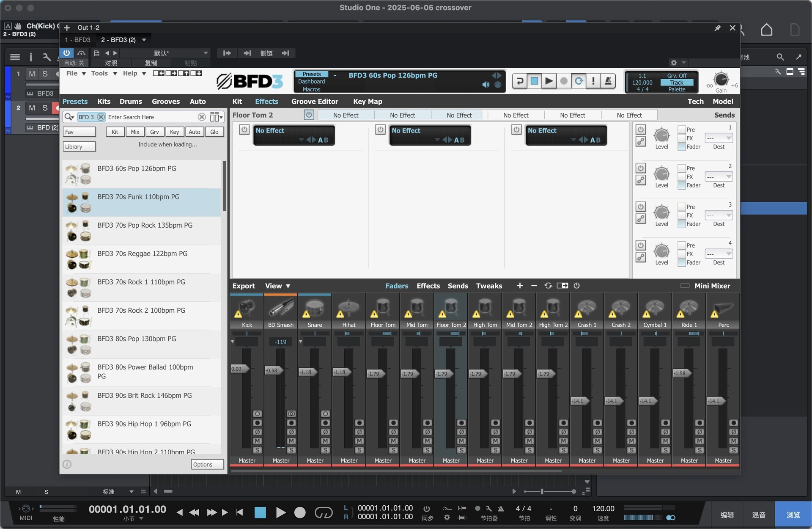Select the Snare channel drum icon
This screenshot has height=529, width=812.
315,307
